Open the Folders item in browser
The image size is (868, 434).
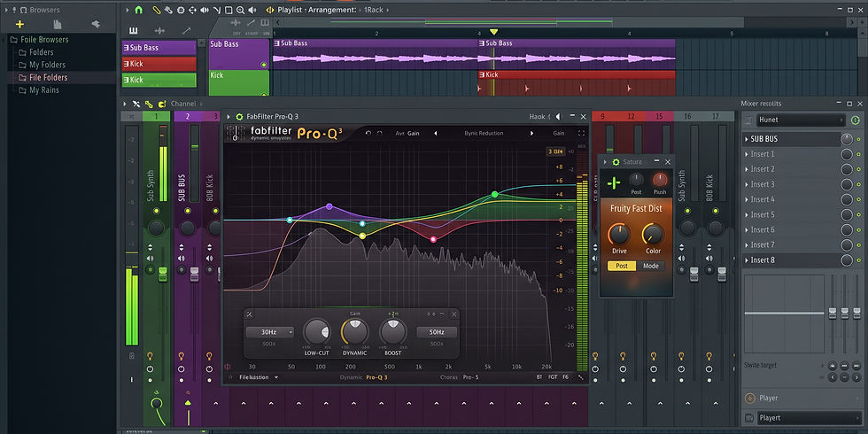pyautogui.click(x=41, y=52)
